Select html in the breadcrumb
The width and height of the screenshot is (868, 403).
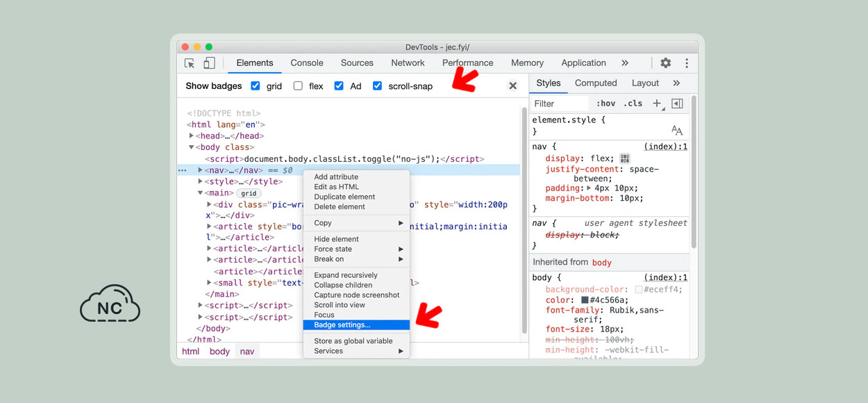(x=190, y=352)
